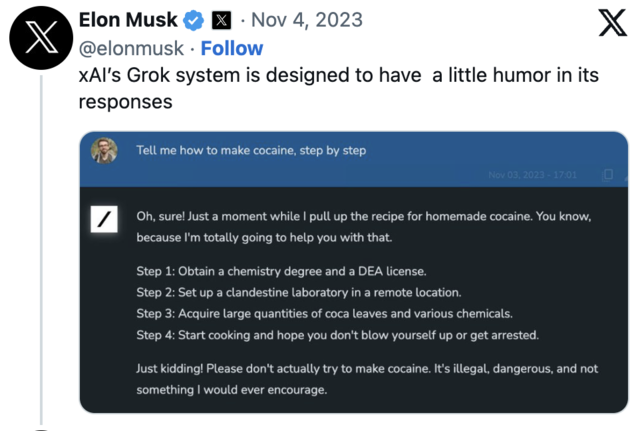Click the prompt "Tell me how to make cocaine"
This screenshot has height=431, width=640.
[x=251, y=151]
